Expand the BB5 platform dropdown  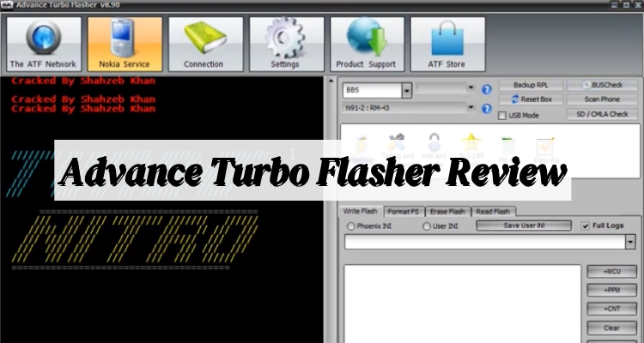click(x=407, y=90)
